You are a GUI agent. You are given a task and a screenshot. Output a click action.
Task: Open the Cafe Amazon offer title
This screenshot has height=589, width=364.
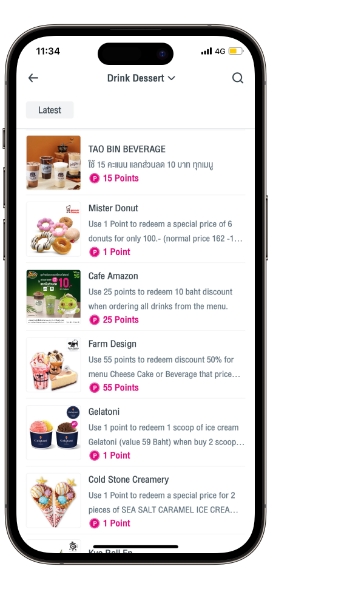click(x=113, y=276)
